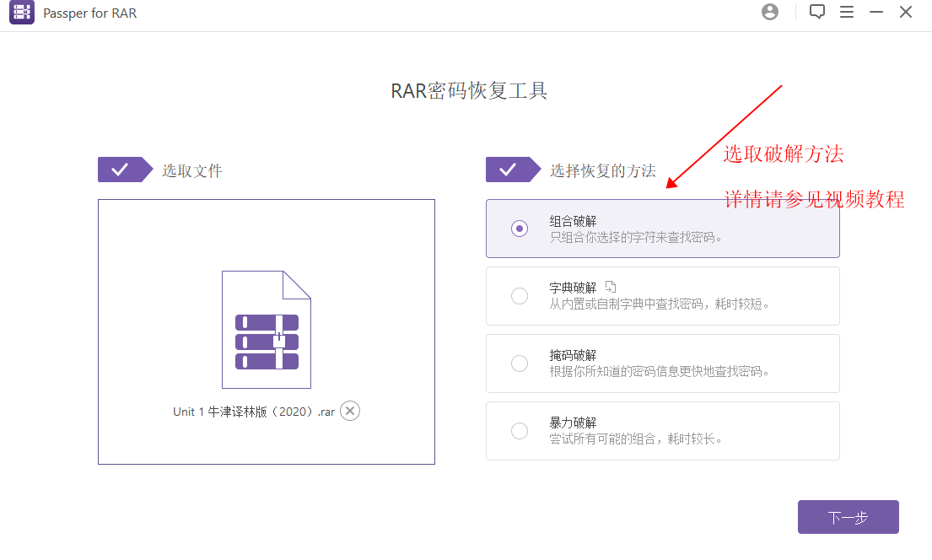
Task: Click the purple RAR archive file icon
Action: click(267, 330)
